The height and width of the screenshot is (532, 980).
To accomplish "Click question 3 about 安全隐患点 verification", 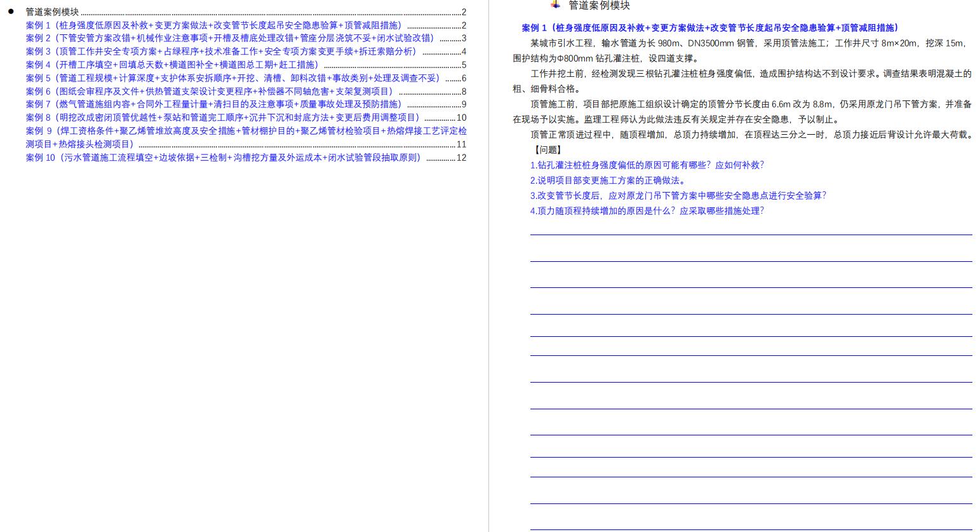I will [x=677, y=196].
